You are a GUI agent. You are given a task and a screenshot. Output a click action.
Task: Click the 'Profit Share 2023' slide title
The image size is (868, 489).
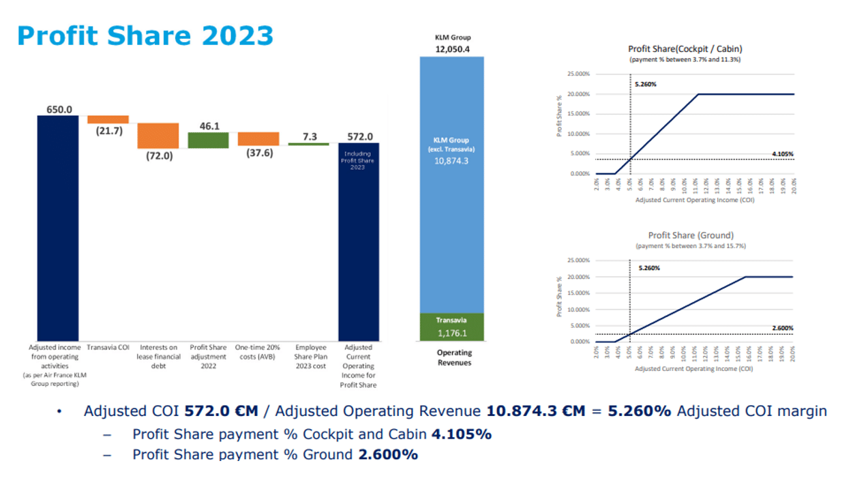145,35
